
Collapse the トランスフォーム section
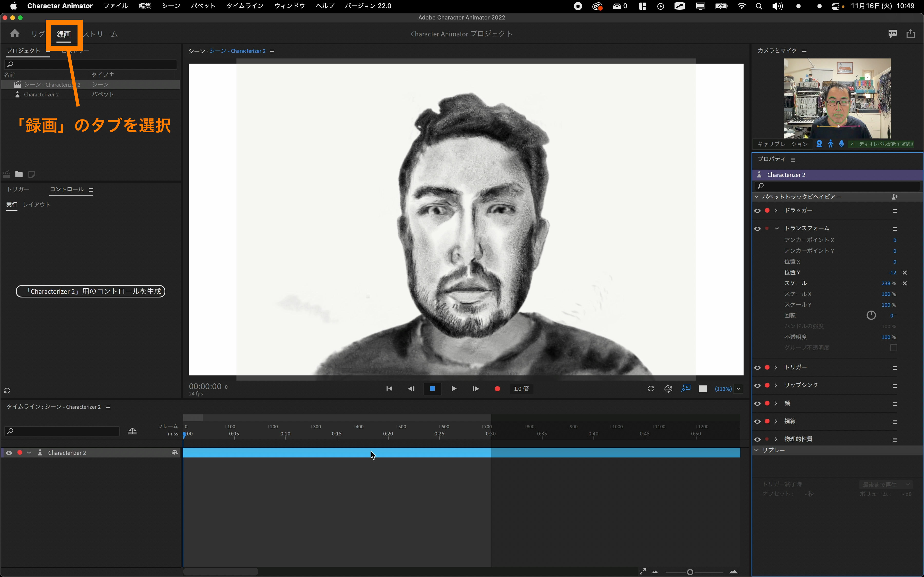[777, 228]
